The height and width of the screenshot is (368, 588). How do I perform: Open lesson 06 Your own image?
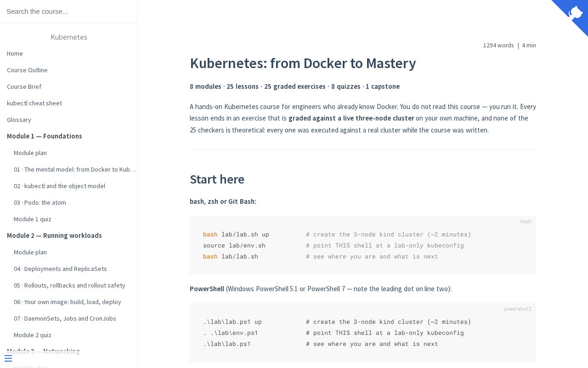click(x=68, y=302)
